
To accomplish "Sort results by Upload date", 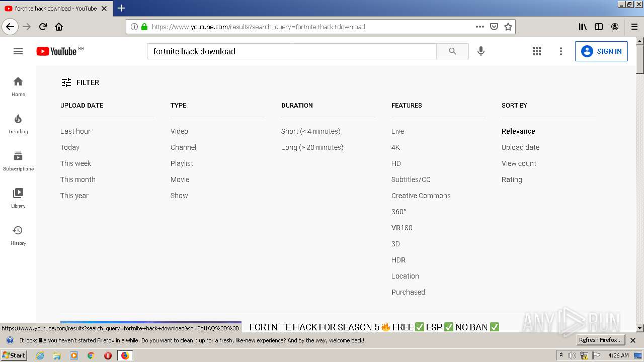I will tap(520, 147).
